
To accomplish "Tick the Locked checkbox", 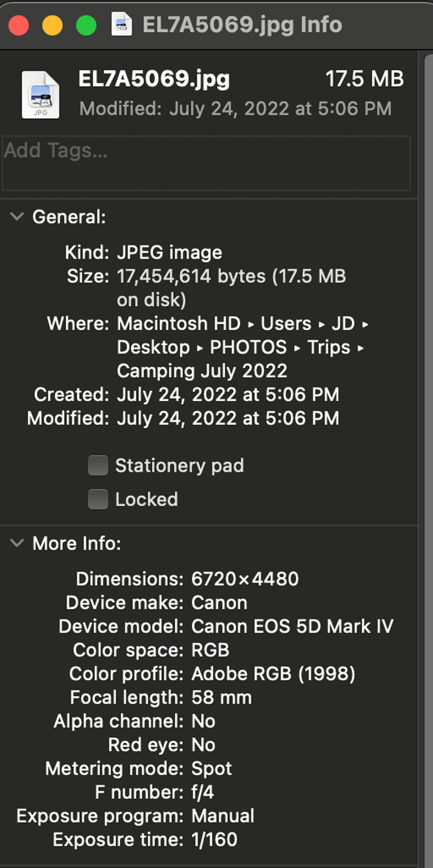I will pos(98,499).
